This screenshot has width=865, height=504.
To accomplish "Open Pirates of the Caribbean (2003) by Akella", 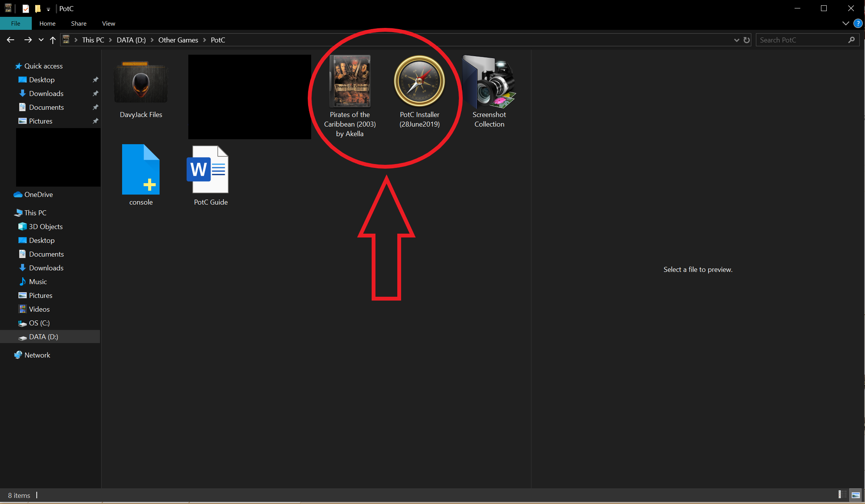I will coord(350,96).
